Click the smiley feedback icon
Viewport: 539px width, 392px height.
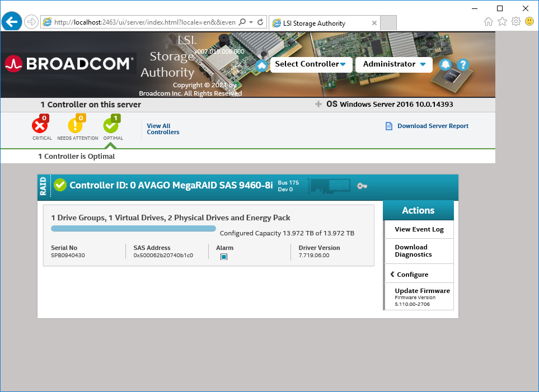pos(529,22)
